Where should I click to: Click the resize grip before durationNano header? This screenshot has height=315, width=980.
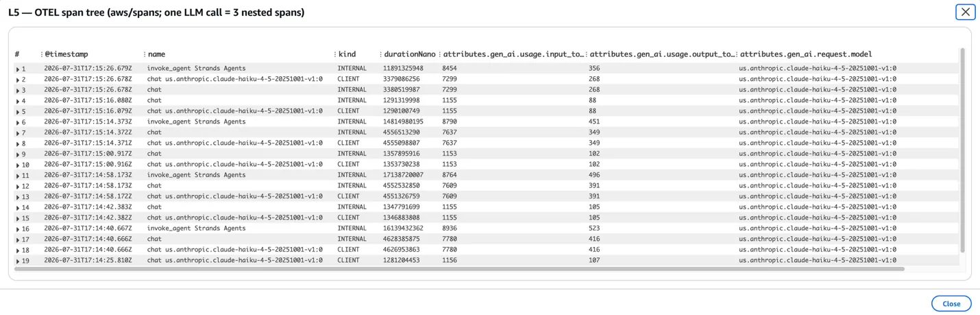381,54
